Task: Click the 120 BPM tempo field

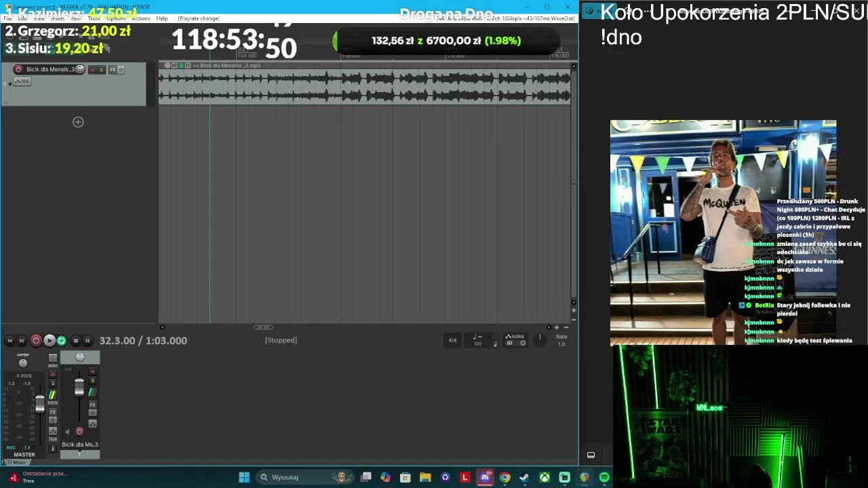Action: tap(477, 344)
